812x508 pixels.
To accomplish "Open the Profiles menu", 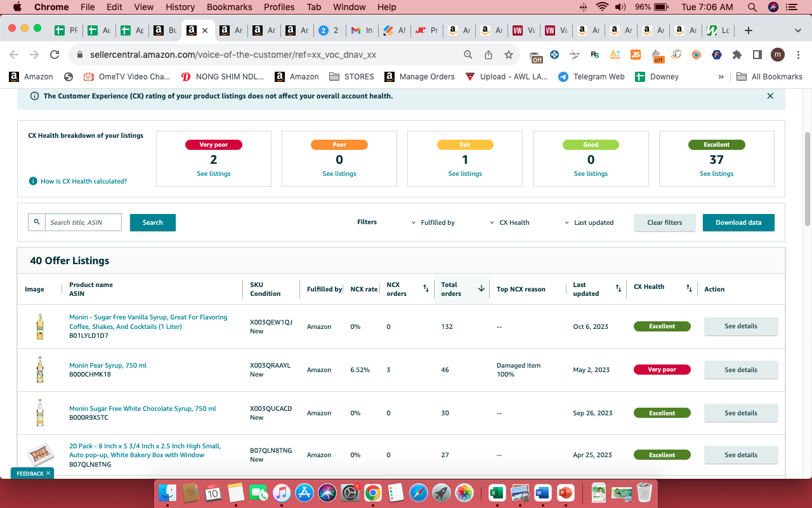I will (279, 7).
